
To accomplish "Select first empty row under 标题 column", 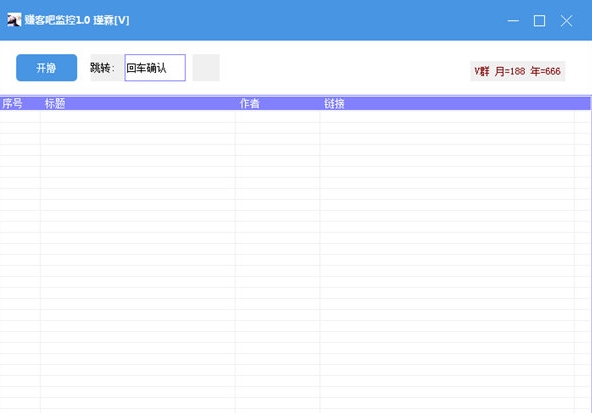I will coord(138,117).
